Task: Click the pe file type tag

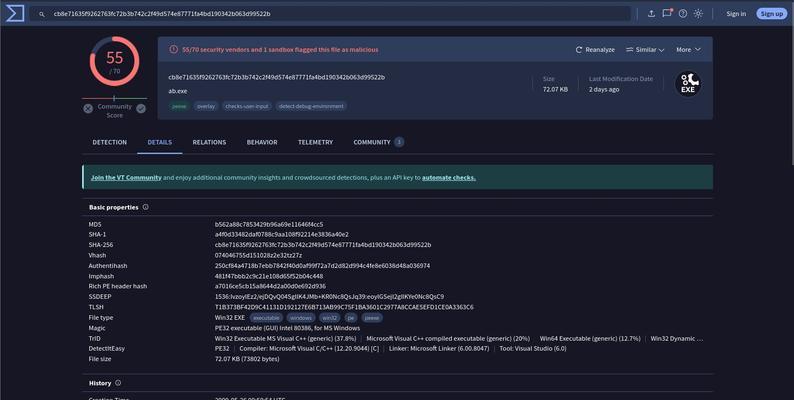Action: [351, 318]
